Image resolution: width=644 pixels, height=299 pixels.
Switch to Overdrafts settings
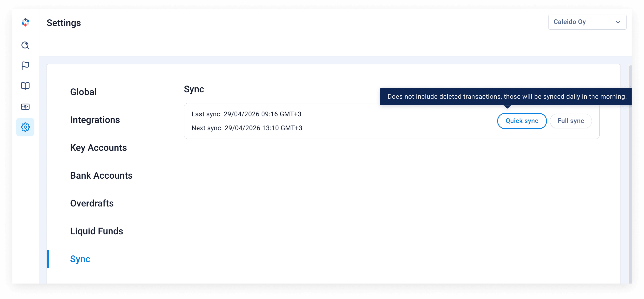[92, 203]
